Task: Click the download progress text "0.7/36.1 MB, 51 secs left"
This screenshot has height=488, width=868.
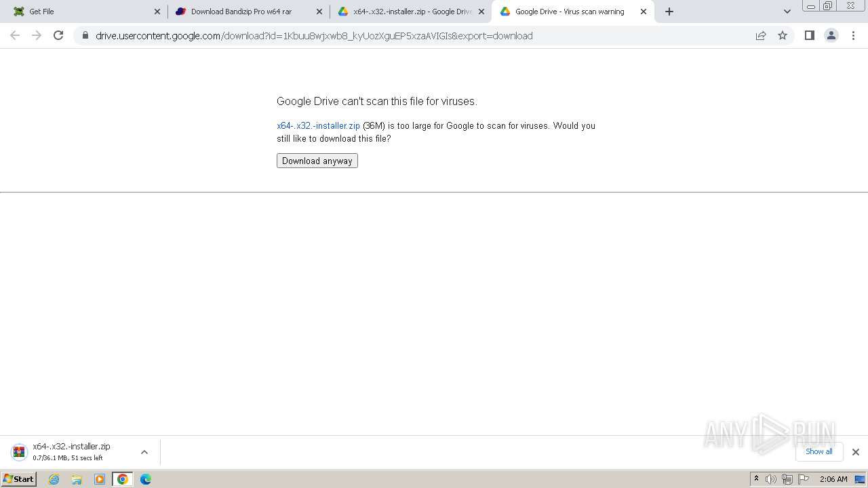Action: pos(68,458)
